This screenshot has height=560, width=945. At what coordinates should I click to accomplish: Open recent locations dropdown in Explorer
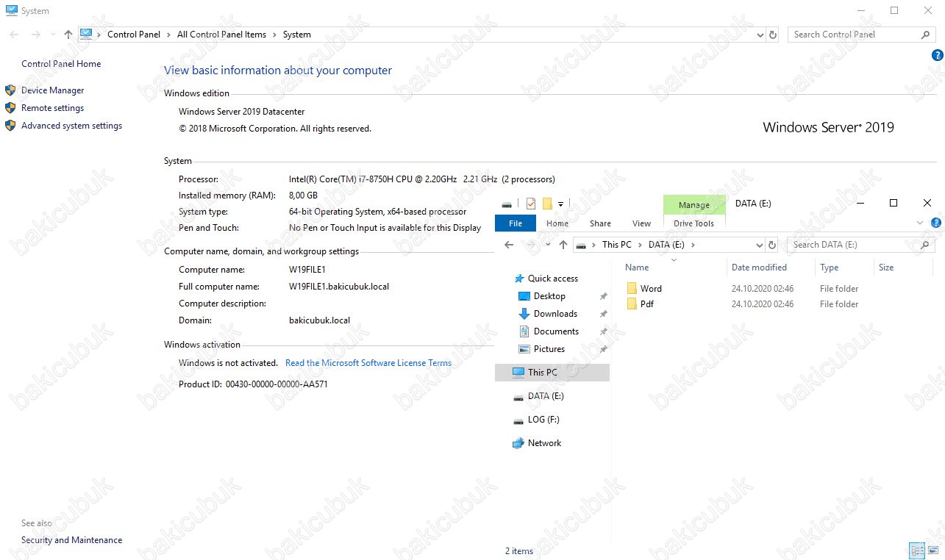click(x=548, y=245)
